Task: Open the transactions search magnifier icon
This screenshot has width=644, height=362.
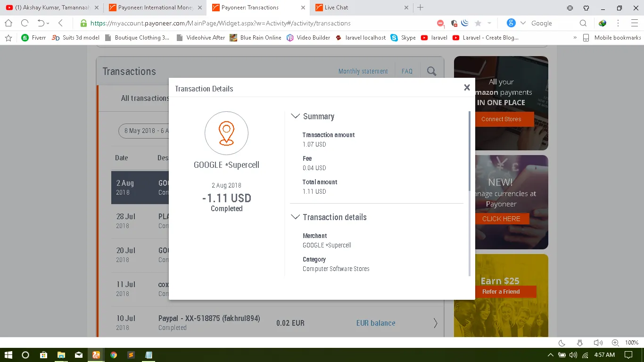Action: point(431,71)
